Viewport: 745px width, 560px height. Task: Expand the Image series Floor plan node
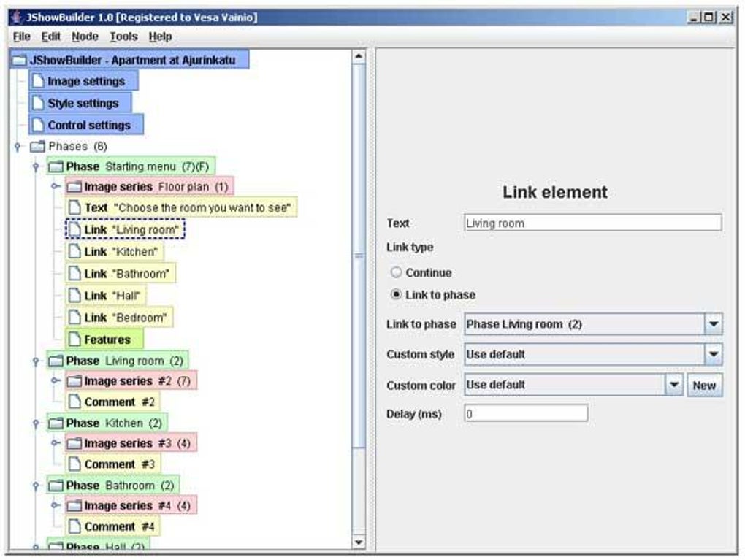(x=55, y=186)
